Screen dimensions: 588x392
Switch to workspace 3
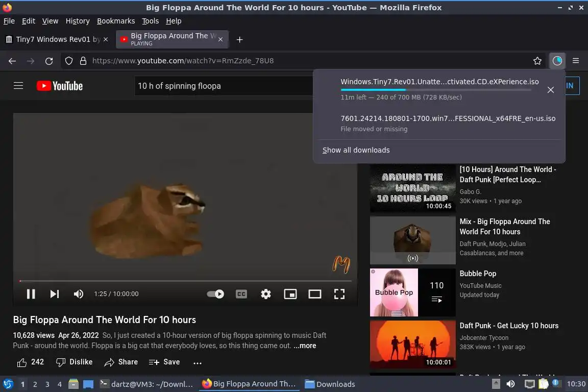(47, 384)
